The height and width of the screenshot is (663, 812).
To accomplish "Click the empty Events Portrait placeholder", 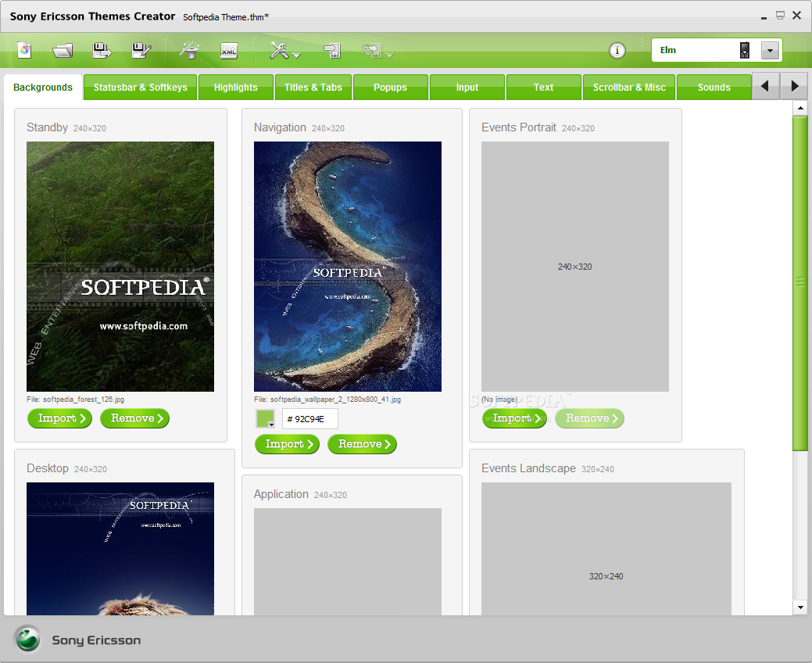I will [575, 267].
